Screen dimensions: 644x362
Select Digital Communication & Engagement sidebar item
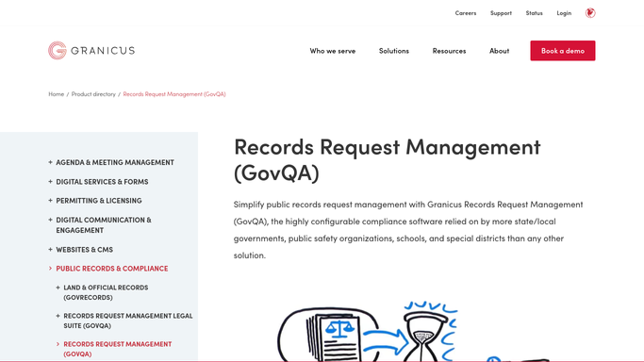(104, 225)
